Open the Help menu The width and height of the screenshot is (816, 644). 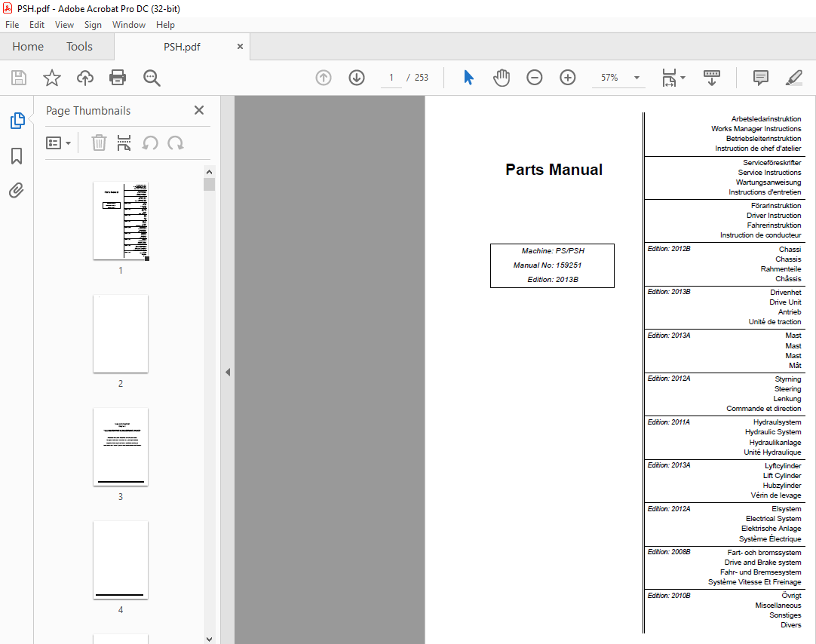click(165, 24)
